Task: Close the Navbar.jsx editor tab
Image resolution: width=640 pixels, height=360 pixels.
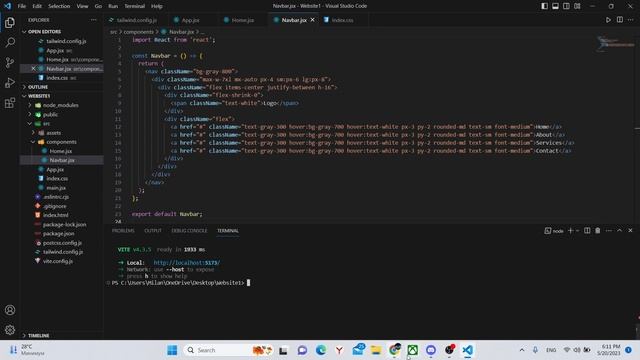Action: [x=313, y=20]
